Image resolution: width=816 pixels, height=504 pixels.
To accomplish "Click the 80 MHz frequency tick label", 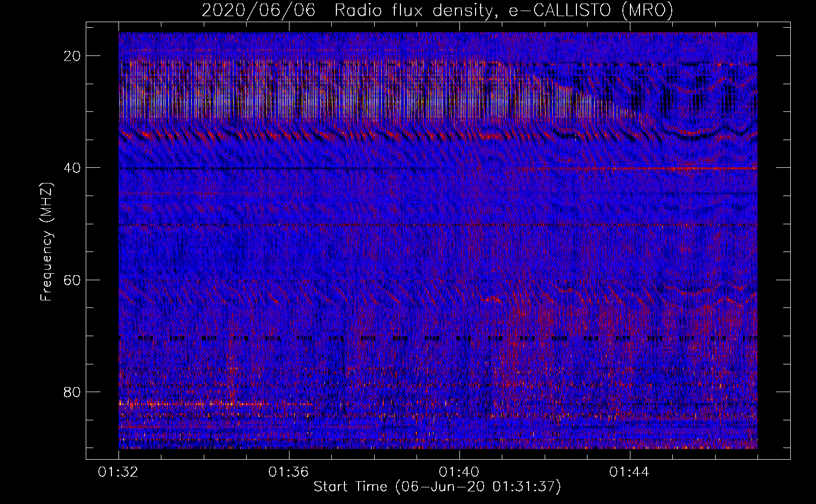I will click(73, 392).
